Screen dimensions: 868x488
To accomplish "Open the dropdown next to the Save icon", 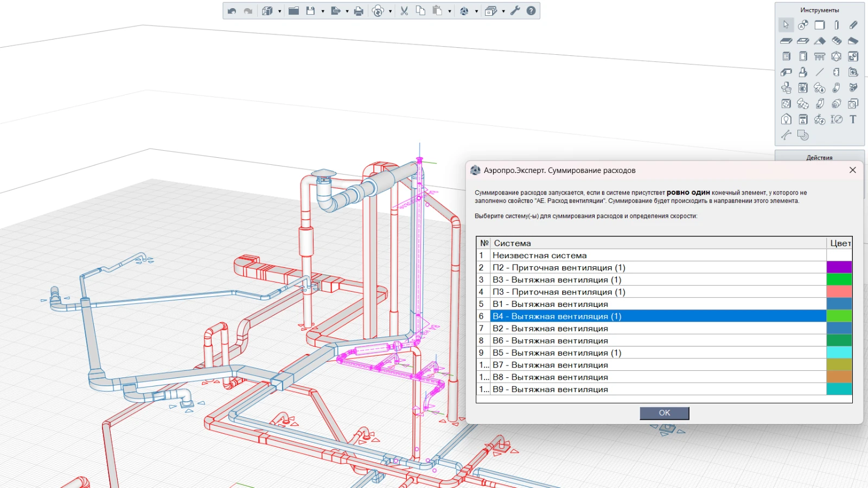I will (x=323, y=11).
